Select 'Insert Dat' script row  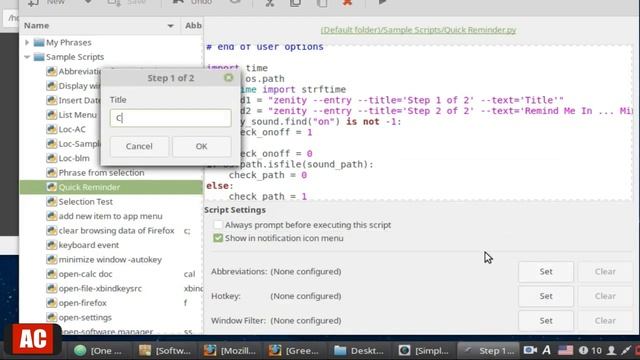[x=79, y=100]
